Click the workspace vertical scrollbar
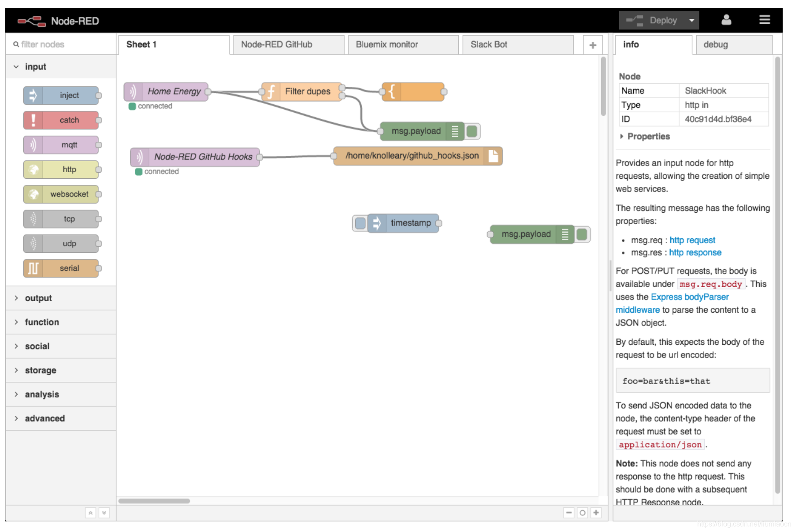 [x=603, y=86]
